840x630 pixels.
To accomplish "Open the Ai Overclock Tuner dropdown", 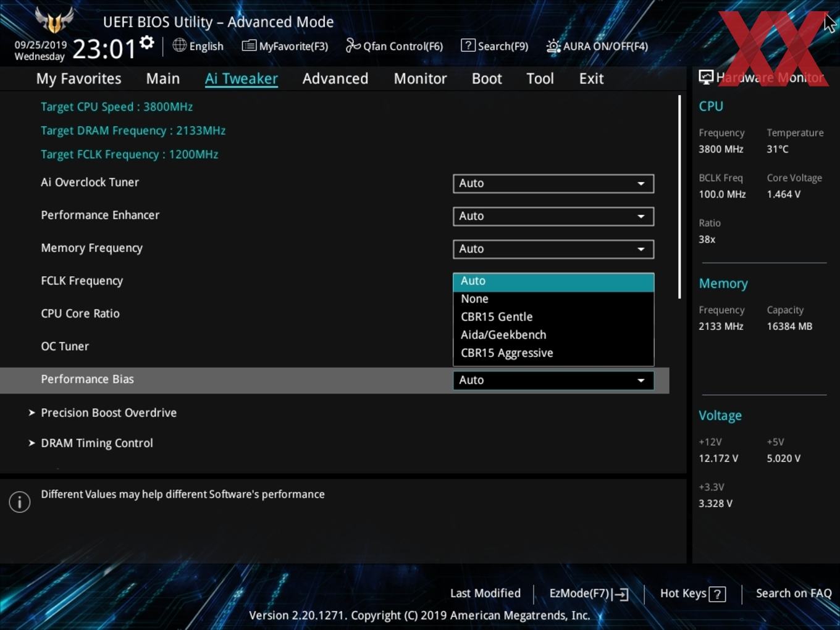I will (x=553, y=183).
